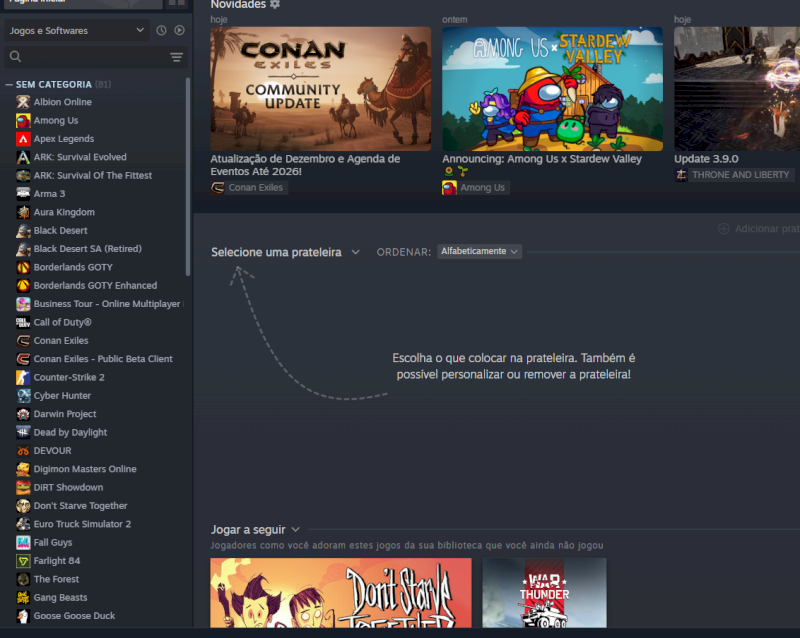Screen dimensions: 800x638
Task: Select Albion Online game icon
Action: tap(23, 102)
